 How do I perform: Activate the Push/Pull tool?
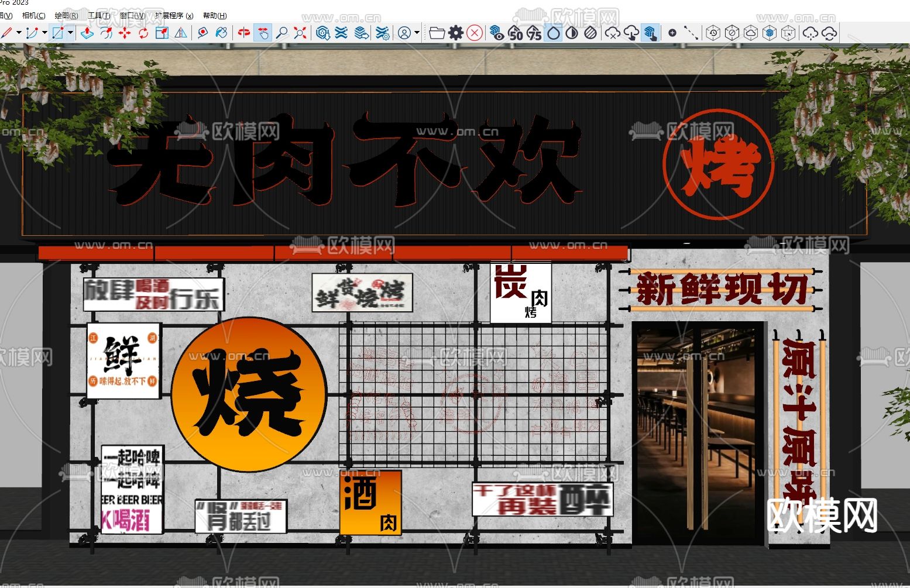pos(87,33)
